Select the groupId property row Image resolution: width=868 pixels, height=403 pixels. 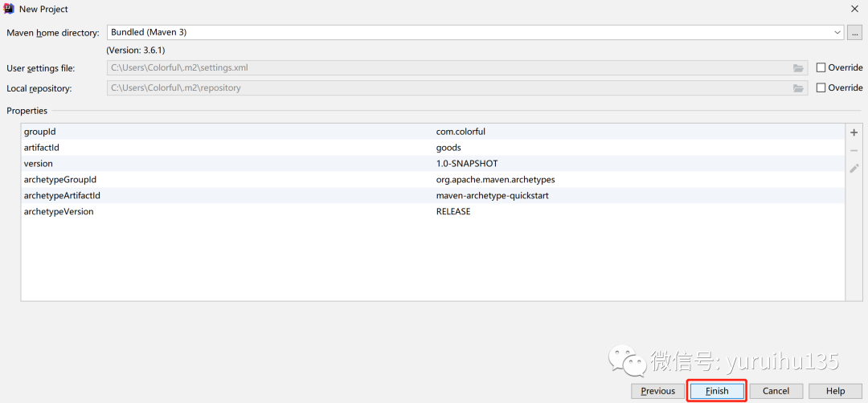pos(433,132)
